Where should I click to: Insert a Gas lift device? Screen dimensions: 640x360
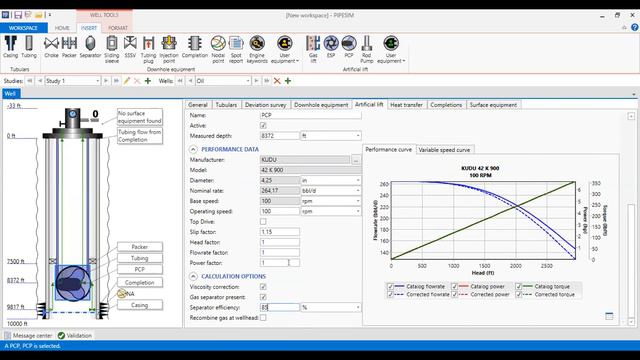pyautogui.click(x=313, y=50)
